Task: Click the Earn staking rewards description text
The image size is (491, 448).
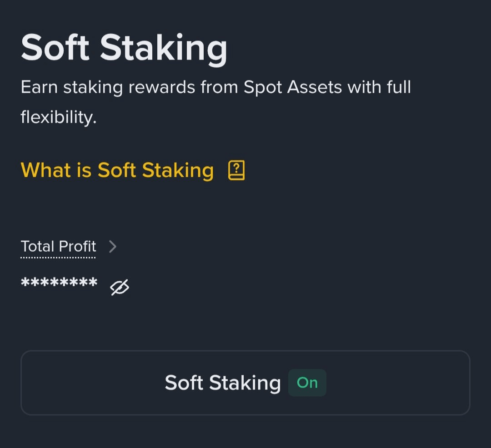Action: [215, 102]
